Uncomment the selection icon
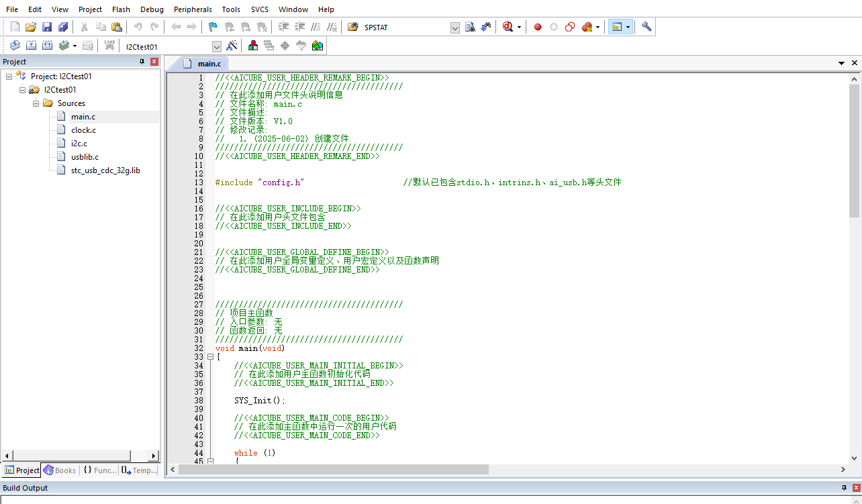 click(x=332, y=27)
